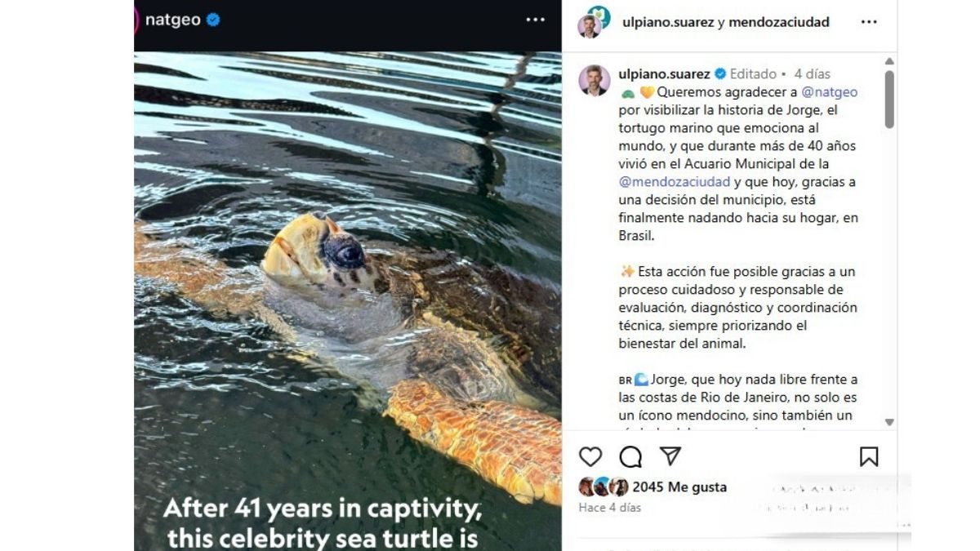This screenshot has width=980, height=551.
Task: Share the post via paper plane icon
Action: (x=670, y=456)
